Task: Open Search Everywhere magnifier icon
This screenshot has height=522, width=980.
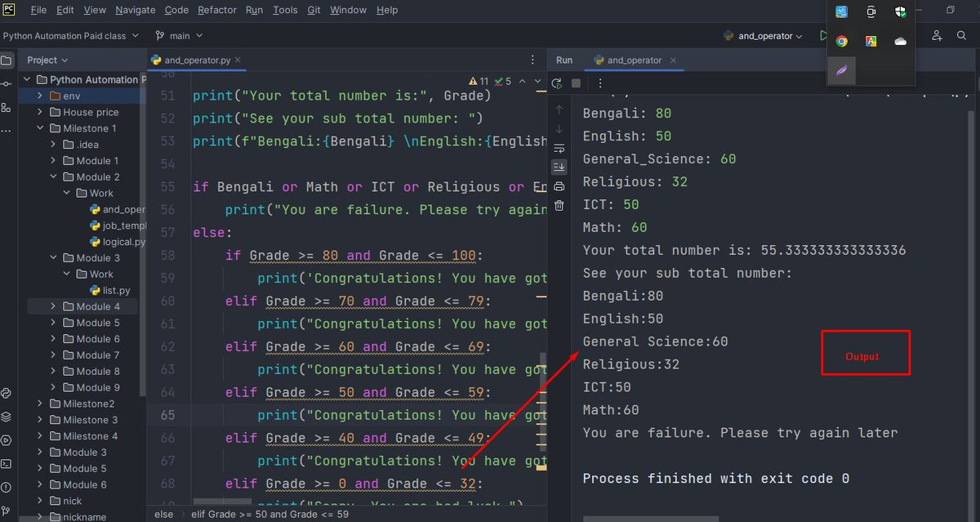Action: (962, 36)
